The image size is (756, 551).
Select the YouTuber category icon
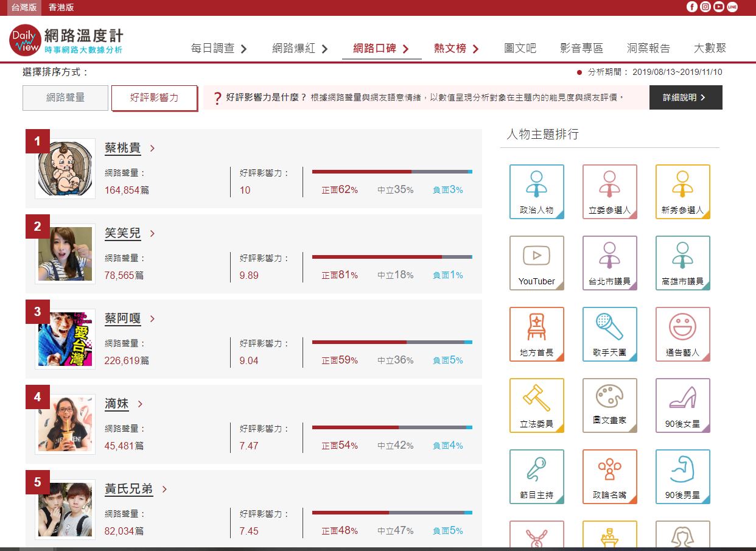pyautogui.click(x=536, y=262)
